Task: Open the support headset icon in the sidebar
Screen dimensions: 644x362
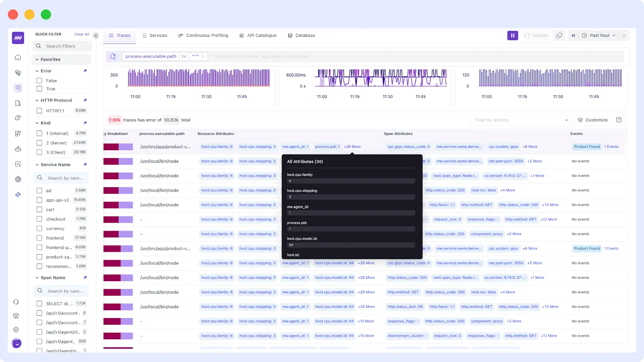Action: click(x=16, y=302)
